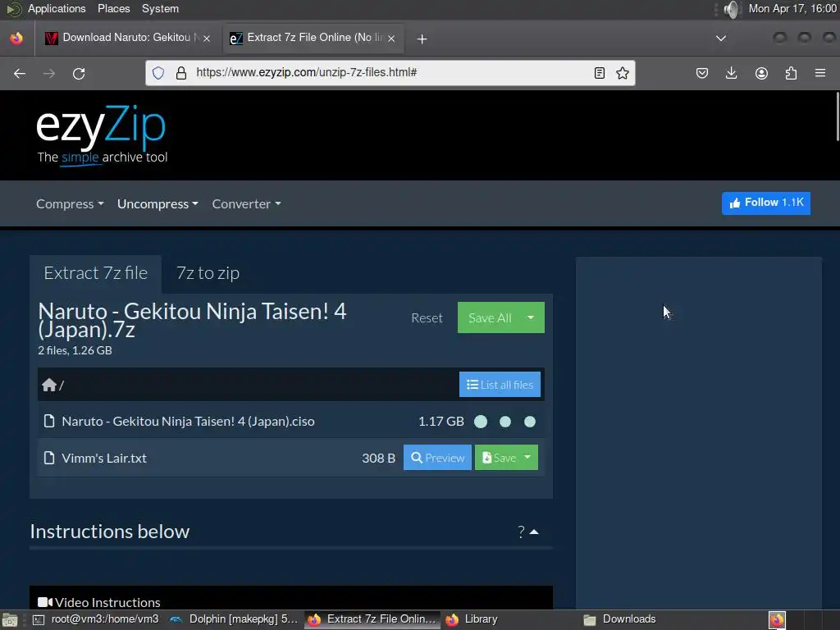840x630 pixels.
Task: Preview the Vimm's Lair.txt file
Action: 437,457
